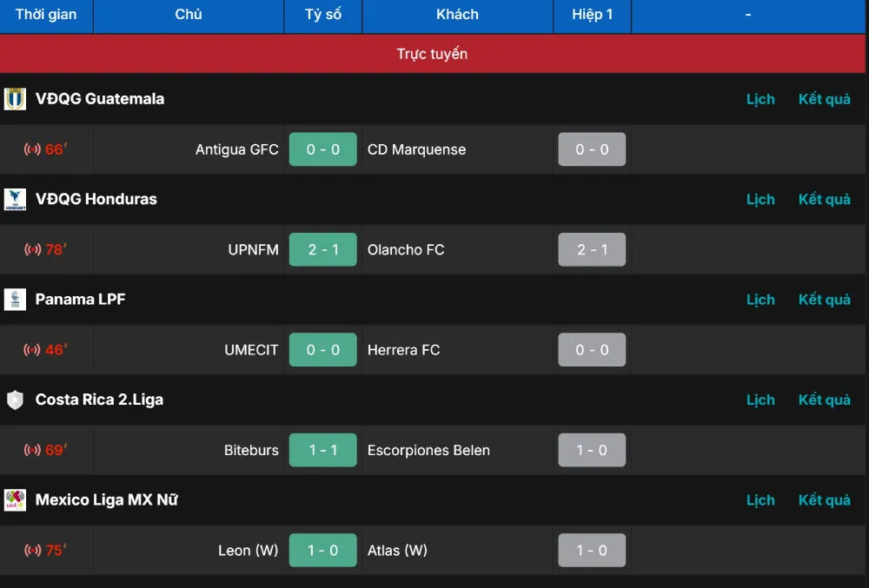Image resolution: width=869 pixels, height=588 pixels.
Task: Select the Trực tuyến live section bar
Action: tap(433, 54)
